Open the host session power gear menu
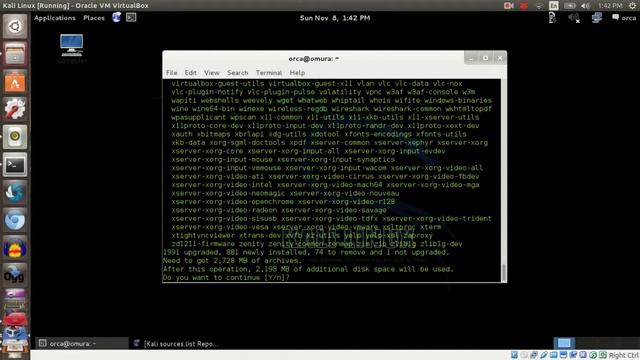The image size is (640, 360). coord(633,5)
